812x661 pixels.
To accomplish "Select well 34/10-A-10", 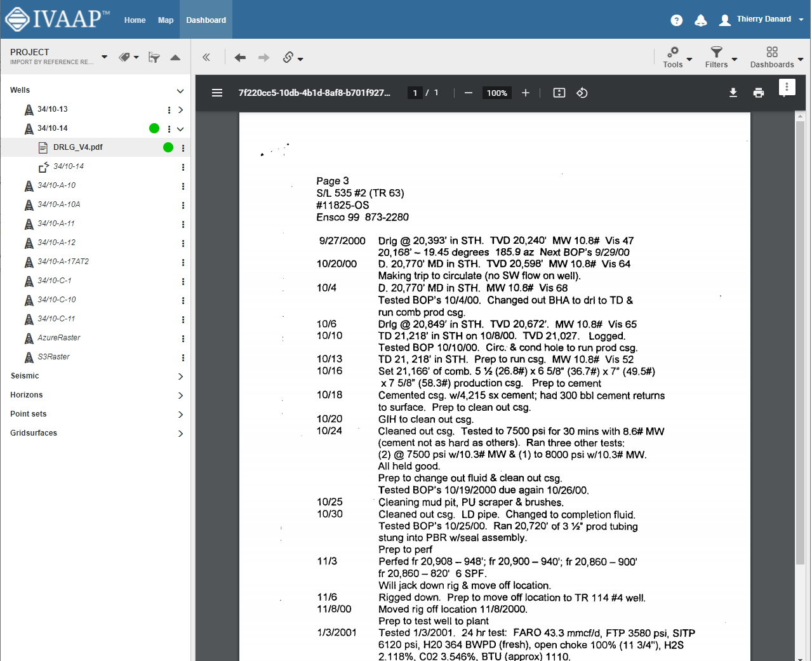I will [x=57, y=185].
